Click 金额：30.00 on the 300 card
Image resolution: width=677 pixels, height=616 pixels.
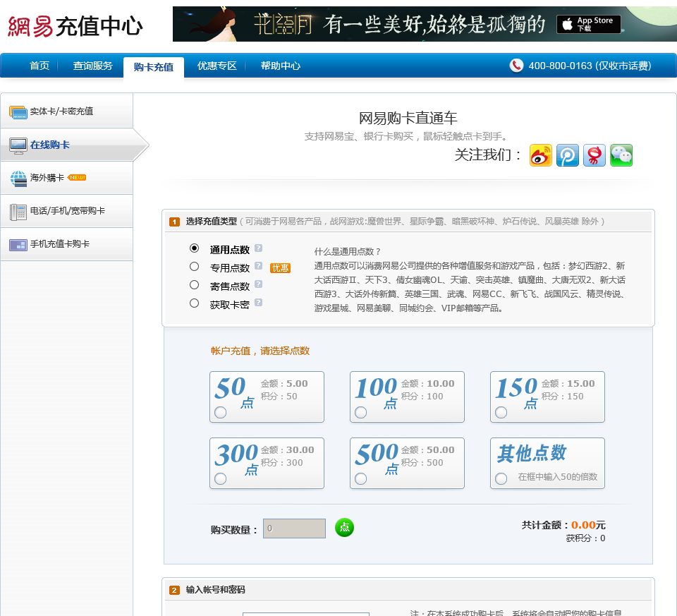[x=288, y=449]
